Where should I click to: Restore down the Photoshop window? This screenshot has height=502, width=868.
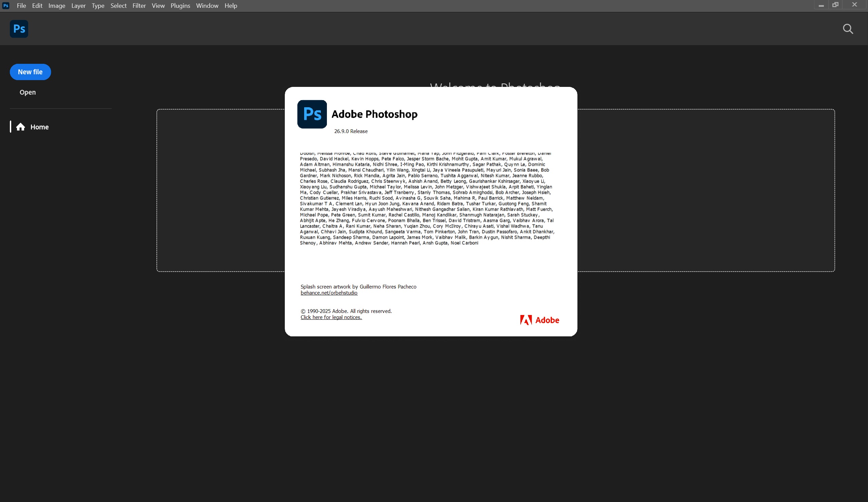point(835,5)
